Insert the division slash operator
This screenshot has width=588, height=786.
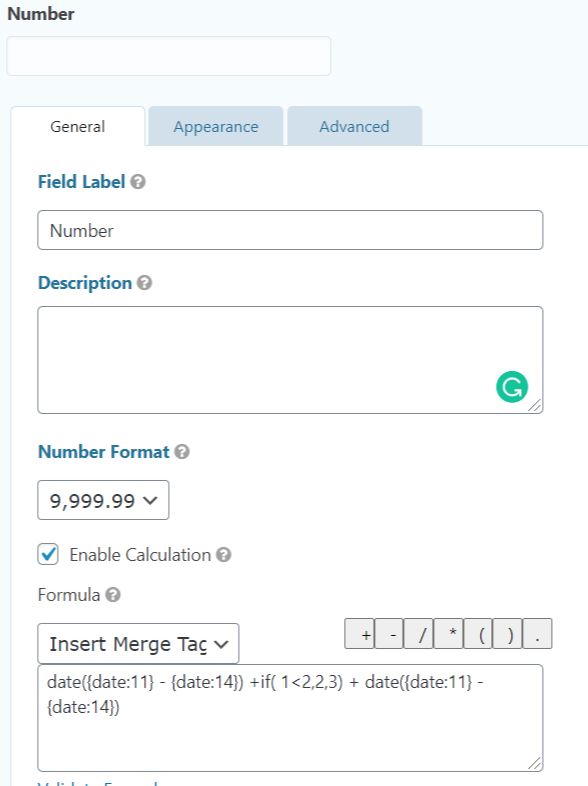(418, 634)
